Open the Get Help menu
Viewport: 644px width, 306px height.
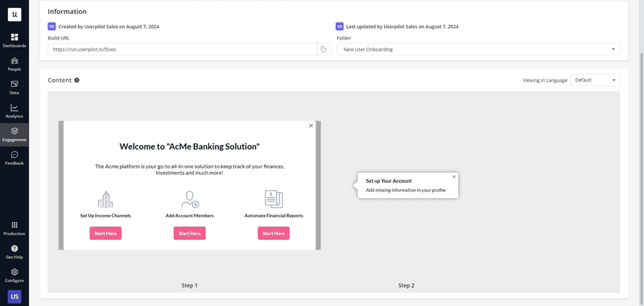coord(14,252)
